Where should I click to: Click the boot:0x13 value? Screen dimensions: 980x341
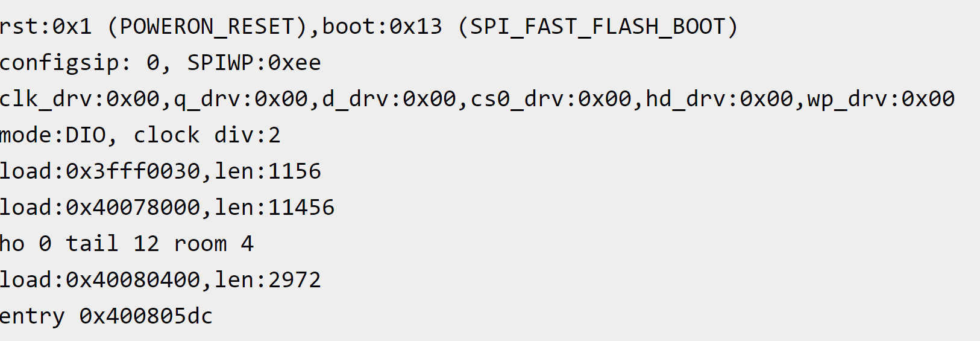pos(382,27)
